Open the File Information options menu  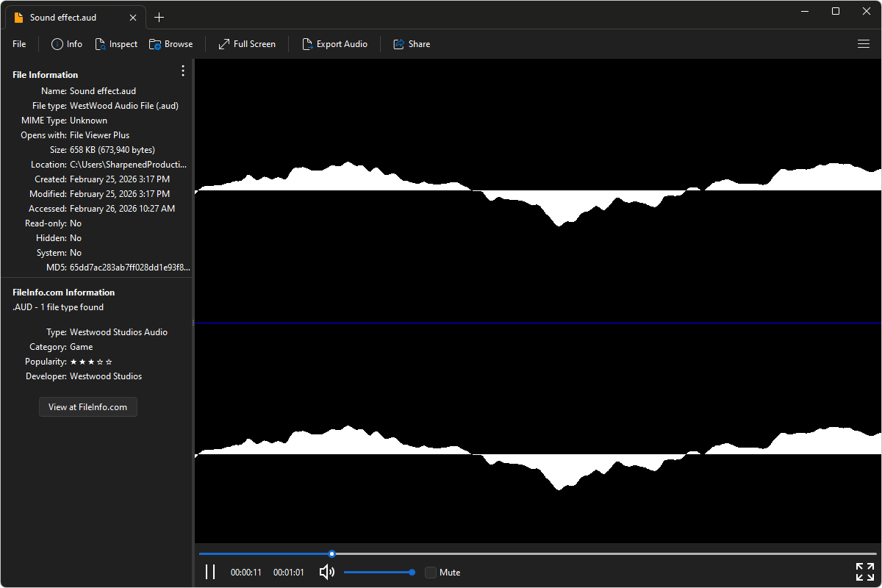tap(182, 71)
